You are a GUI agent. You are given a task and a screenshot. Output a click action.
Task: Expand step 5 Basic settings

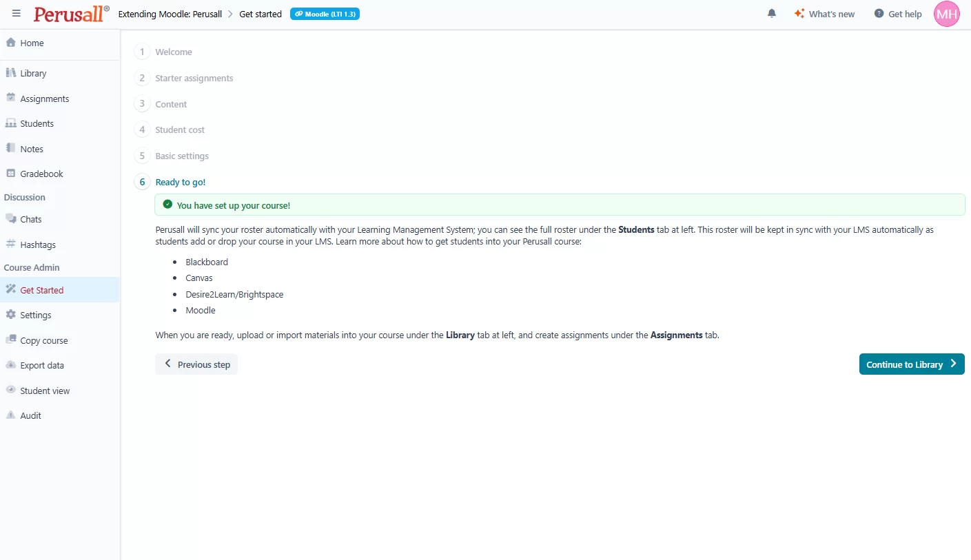[182, 156]
